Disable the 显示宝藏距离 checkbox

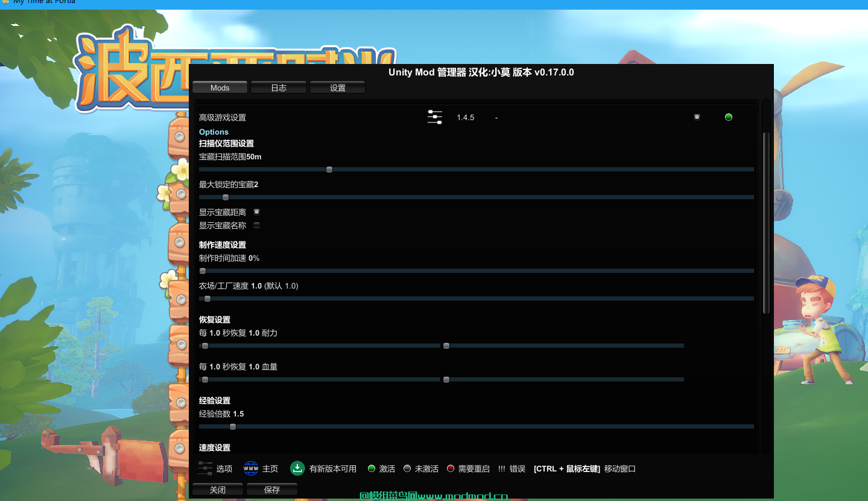point(256,211)
